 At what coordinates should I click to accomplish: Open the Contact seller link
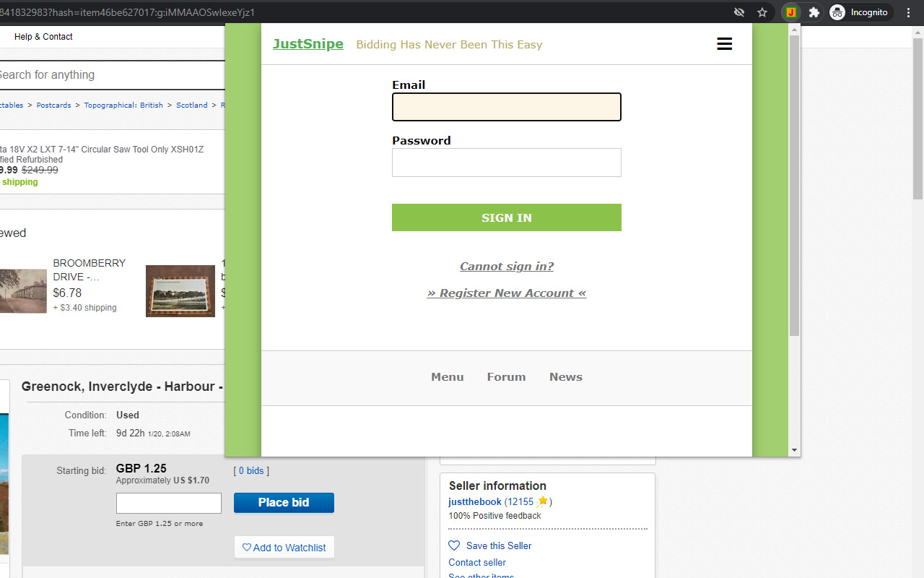[477, 562]
